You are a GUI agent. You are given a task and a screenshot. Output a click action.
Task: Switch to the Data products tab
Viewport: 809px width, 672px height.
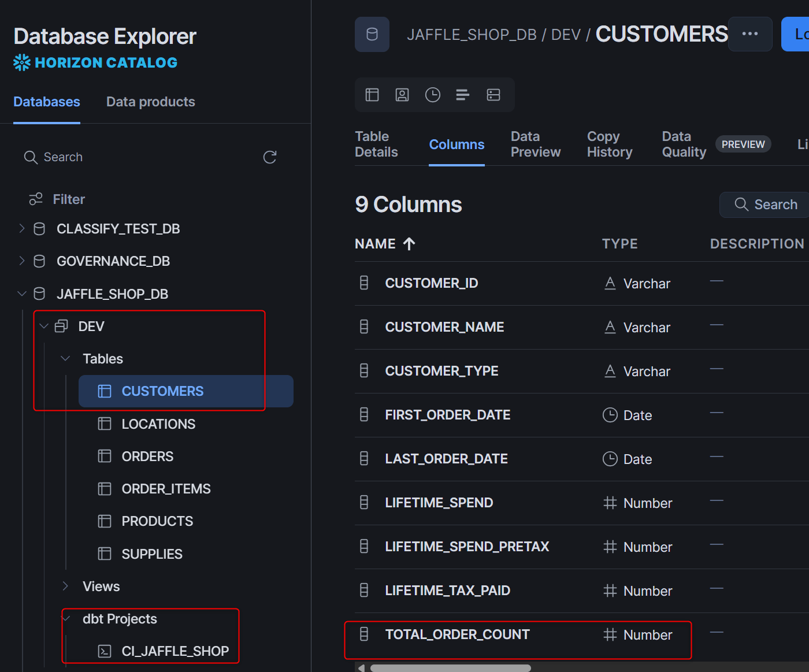(x=150, y=102)
